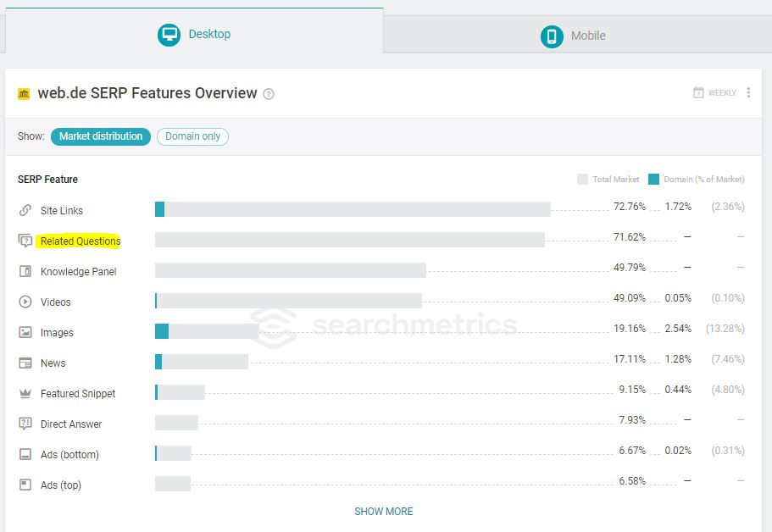This screenshot has width=772, height=532.
Task: Click the Mobile phone icon
Action: coord(552,37)
